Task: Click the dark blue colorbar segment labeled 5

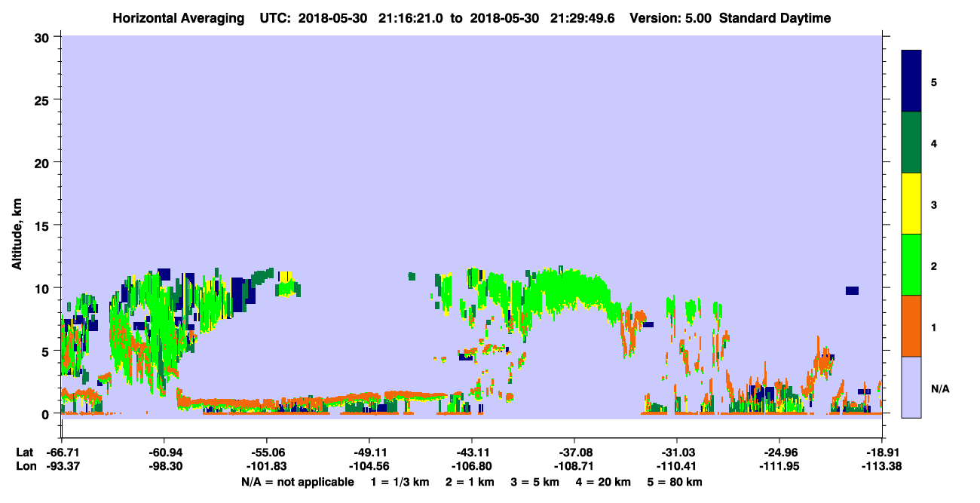Action: click(911, 81)
